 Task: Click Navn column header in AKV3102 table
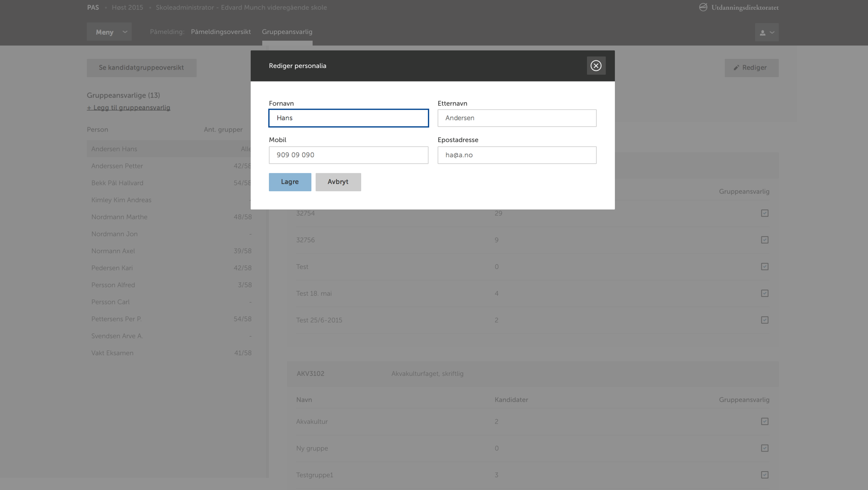304,400
